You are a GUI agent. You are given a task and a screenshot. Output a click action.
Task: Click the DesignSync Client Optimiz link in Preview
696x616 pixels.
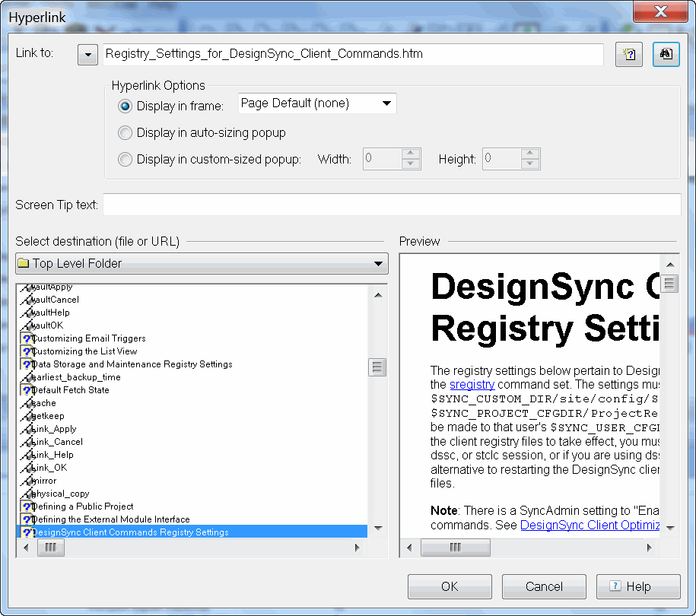point(590,525)
